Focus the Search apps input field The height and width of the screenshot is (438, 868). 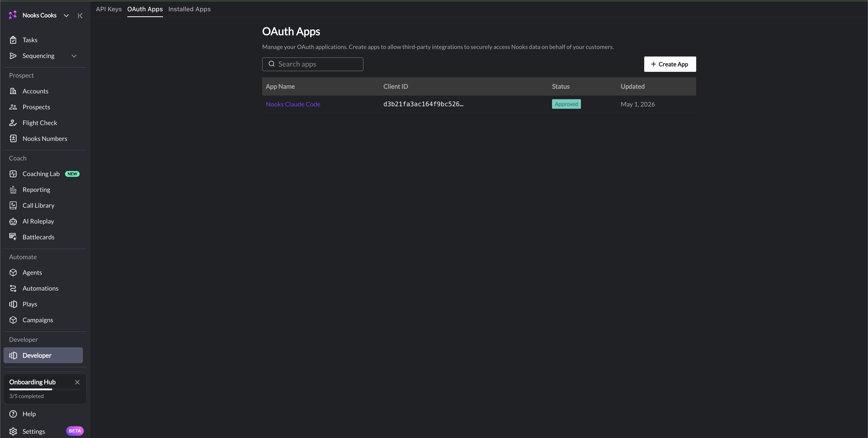[x=313, y=64]
